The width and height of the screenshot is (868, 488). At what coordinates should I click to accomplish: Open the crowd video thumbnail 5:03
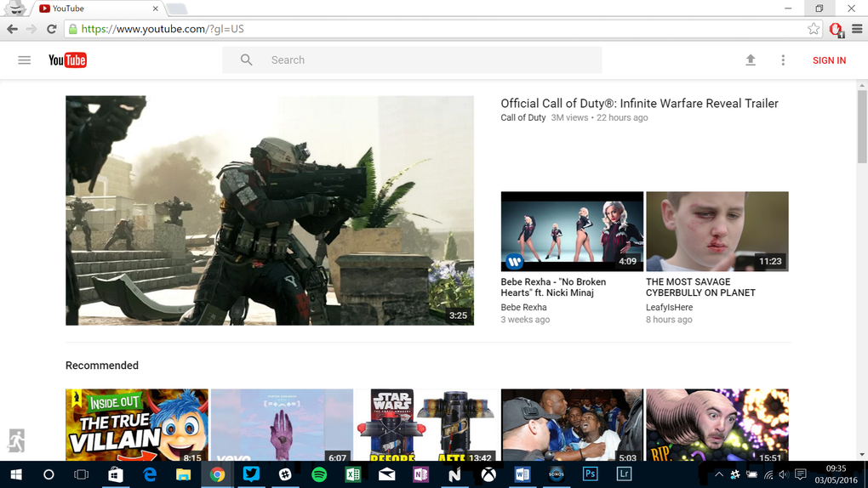point(572,425)
